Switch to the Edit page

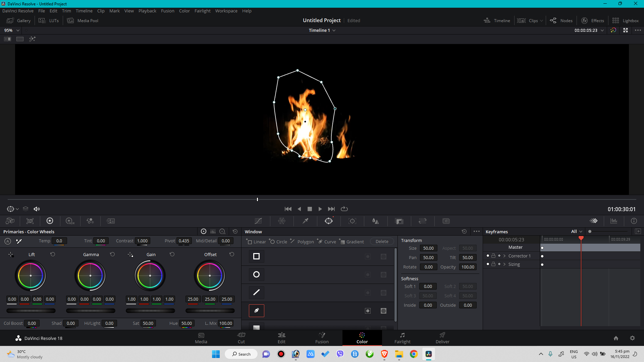click(281, 338)
